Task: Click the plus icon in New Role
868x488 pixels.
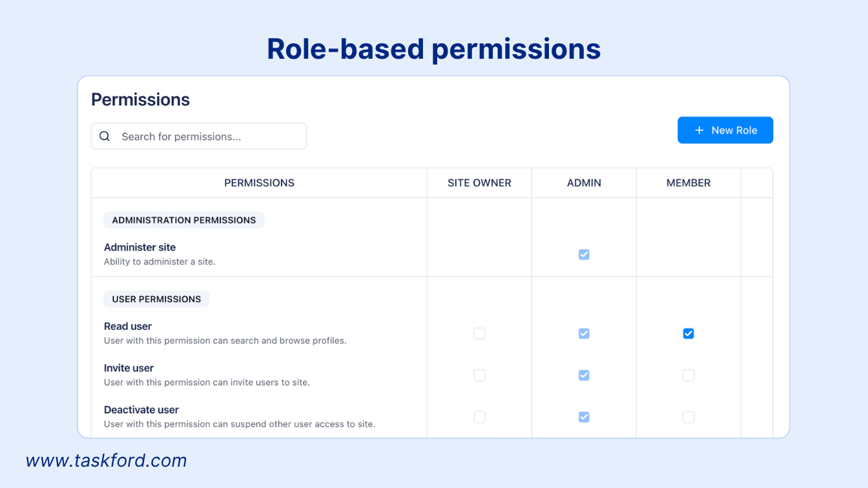Action: click(x=699, y=130)
